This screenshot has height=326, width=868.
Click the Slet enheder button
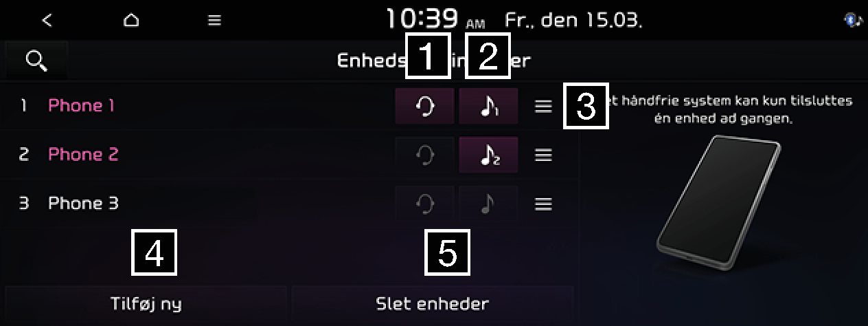click(x=433, y=303)
